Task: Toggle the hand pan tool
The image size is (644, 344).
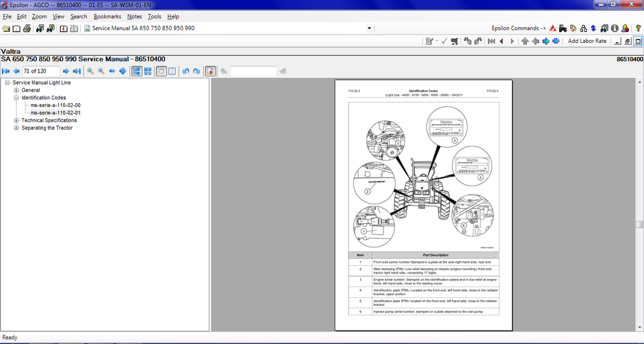Action: pyautogui.click(x=162, y=71)
